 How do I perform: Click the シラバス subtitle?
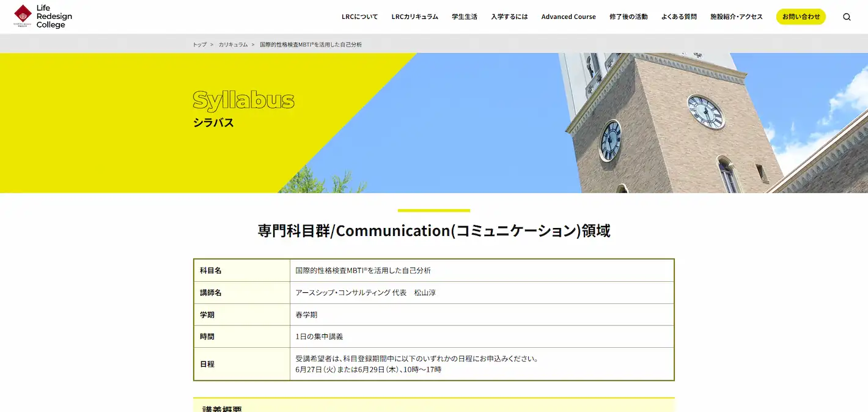(x=213, y=123)
